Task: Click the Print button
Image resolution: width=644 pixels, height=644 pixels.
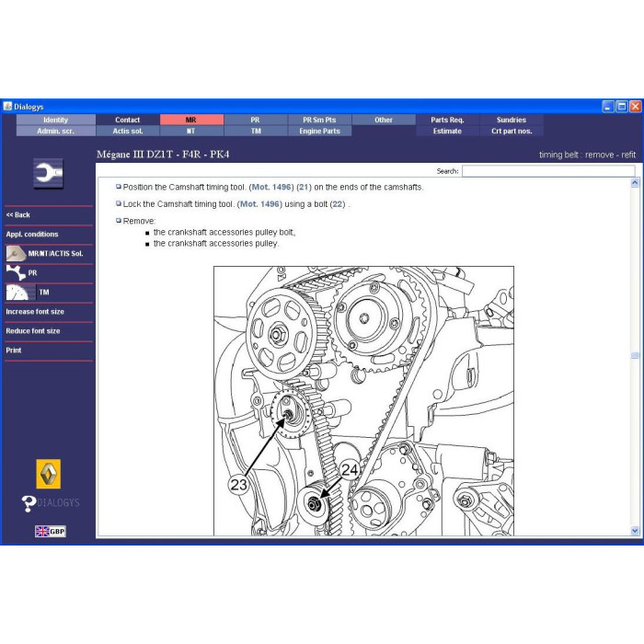Action: pos(14,350)
